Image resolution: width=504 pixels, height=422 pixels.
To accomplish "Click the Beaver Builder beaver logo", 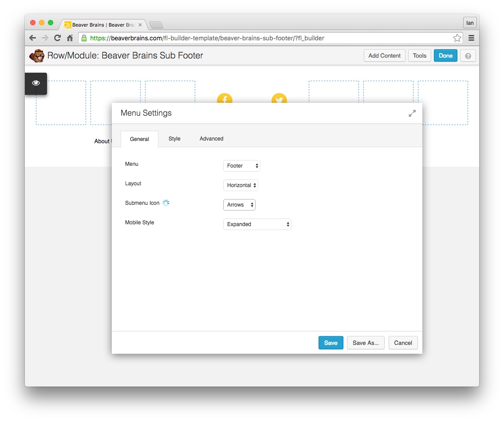I will pyautogui.click(x=37, y=55).
